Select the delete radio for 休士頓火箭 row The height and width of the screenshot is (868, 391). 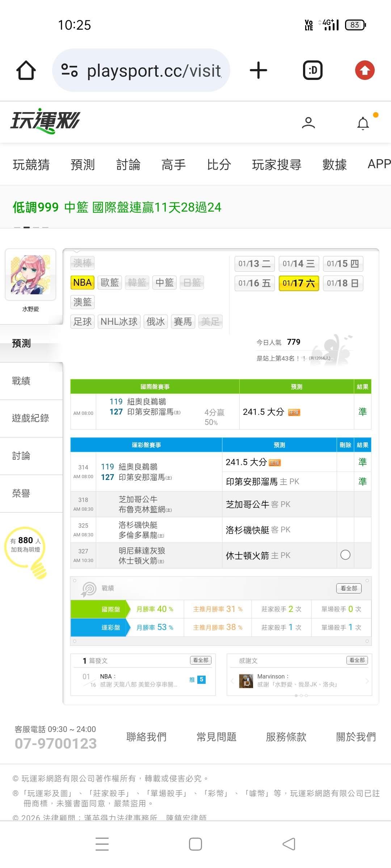345,555
